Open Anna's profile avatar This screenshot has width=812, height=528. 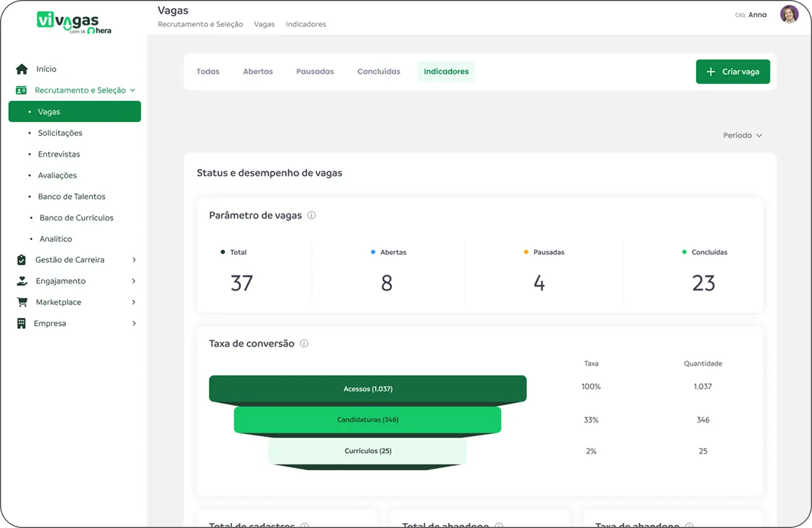pyautogui.click(x=789, y=15)
